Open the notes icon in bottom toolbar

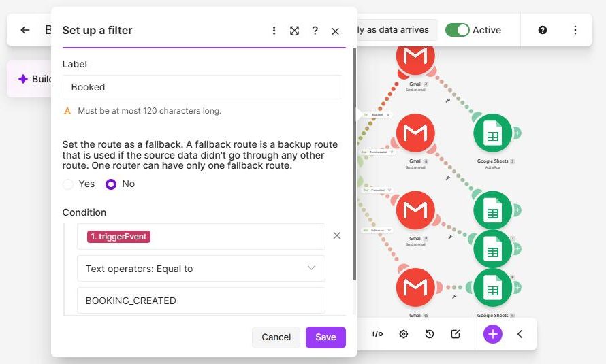click(456, 334)
